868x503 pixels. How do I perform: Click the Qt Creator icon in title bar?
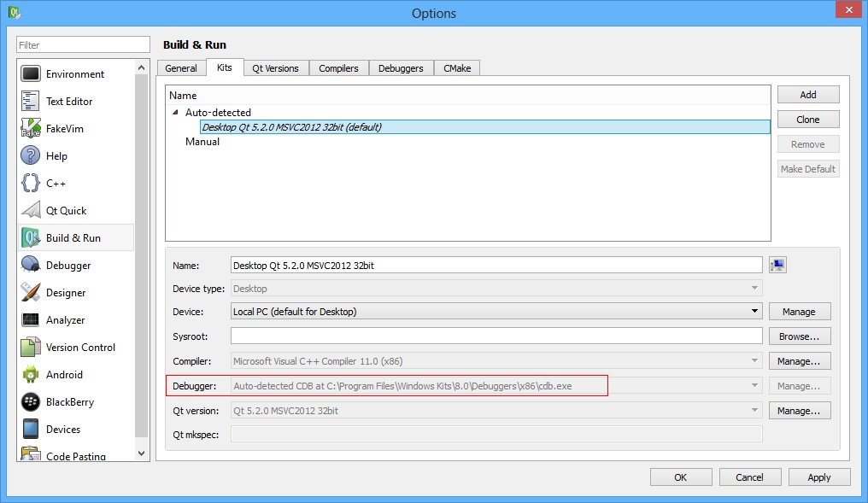point(15,12)
